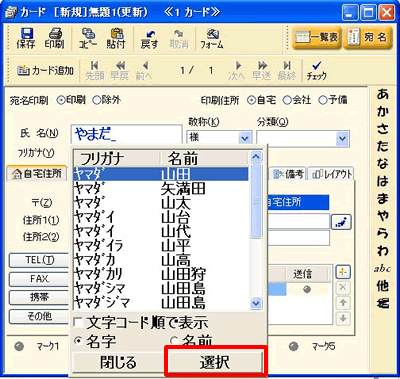Open the 備考 tab

[x=288, y=174]
